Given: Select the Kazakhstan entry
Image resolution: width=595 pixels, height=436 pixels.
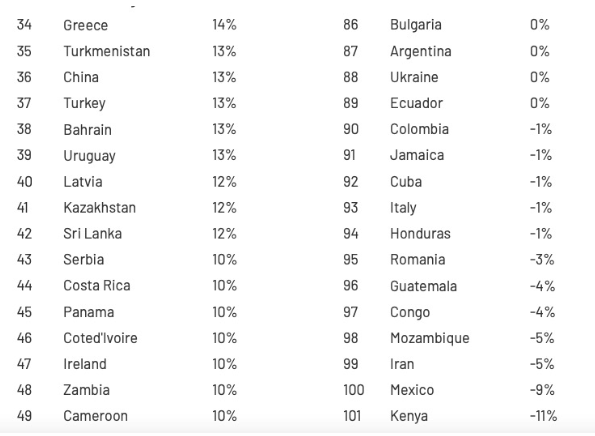Looking at the screenshot, I should 99,208.
